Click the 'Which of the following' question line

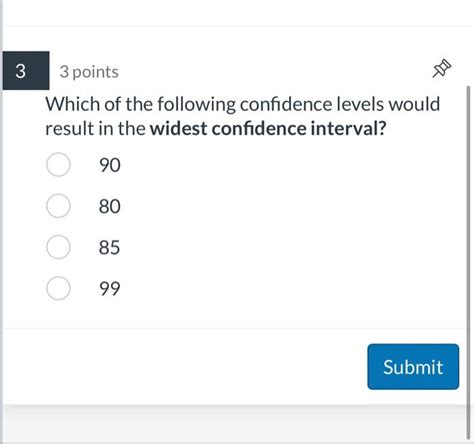pyautogui.click(x=243, y=104)
